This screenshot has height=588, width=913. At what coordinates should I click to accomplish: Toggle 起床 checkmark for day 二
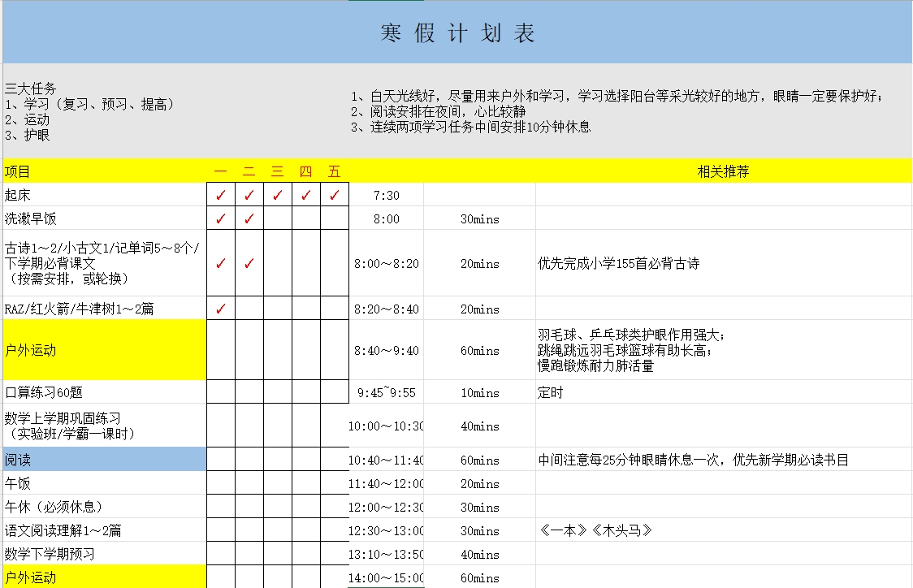pyautogui.click(x=249, y=195)
